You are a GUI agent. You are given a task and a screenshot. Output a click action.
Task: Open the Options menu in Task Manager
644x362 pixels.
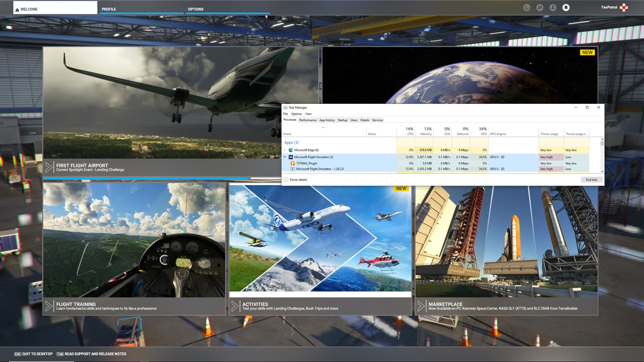pos(297,114)
